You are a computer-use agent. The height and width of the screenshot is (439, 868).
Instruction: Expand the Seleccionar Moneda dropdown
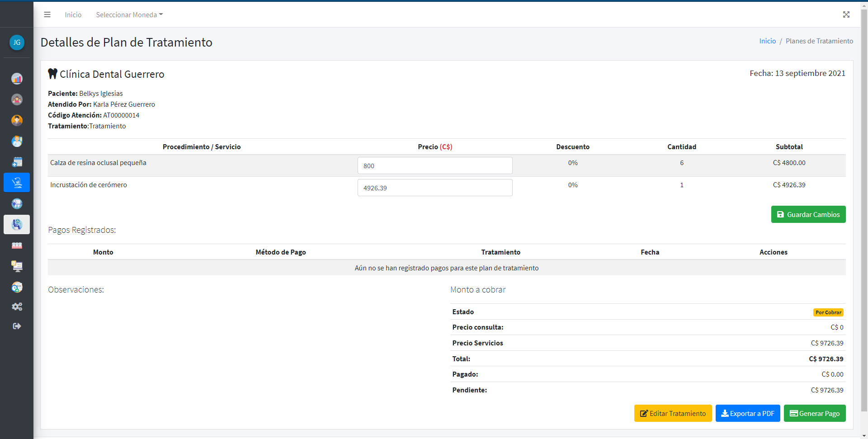(x=129, y=15)
